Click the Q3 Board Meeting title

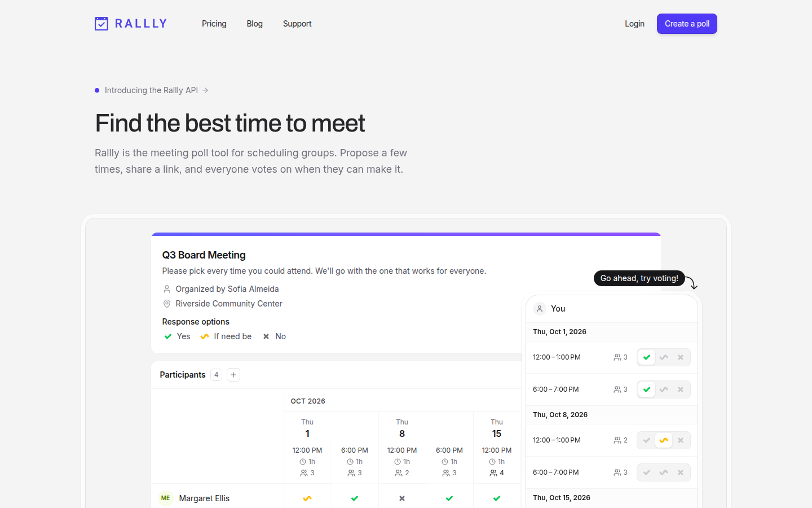[x=204, y=255]
